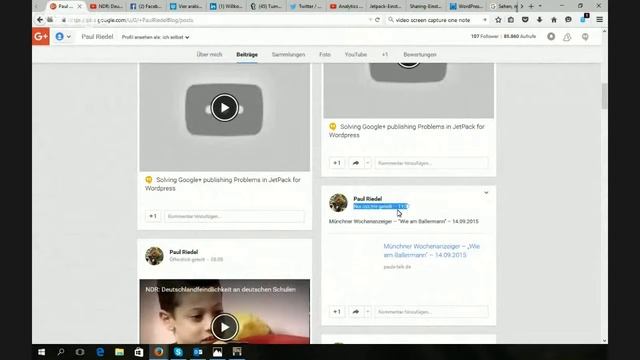Open the Windows Start menu

(41, 352)
